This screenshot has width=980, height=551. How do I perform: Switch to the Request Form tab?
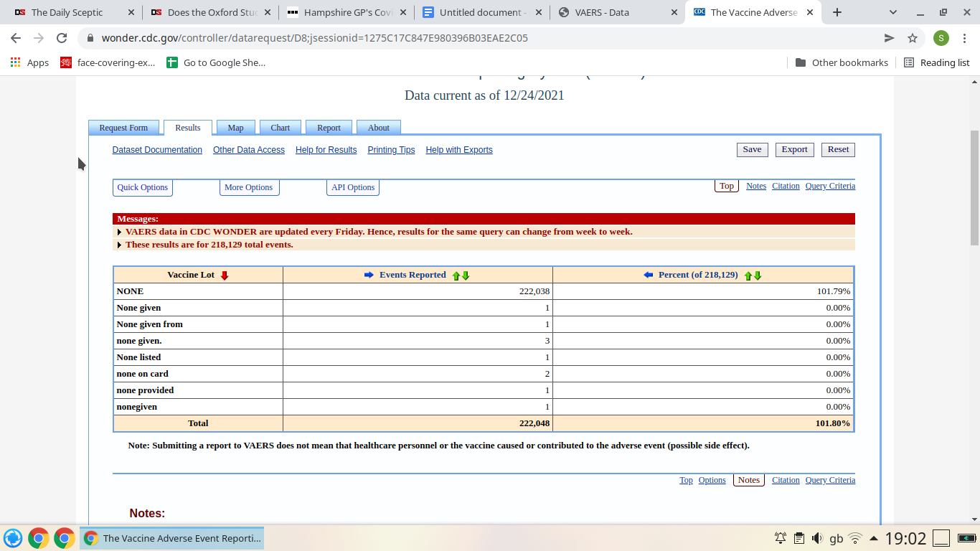click(x=123, y=128)
